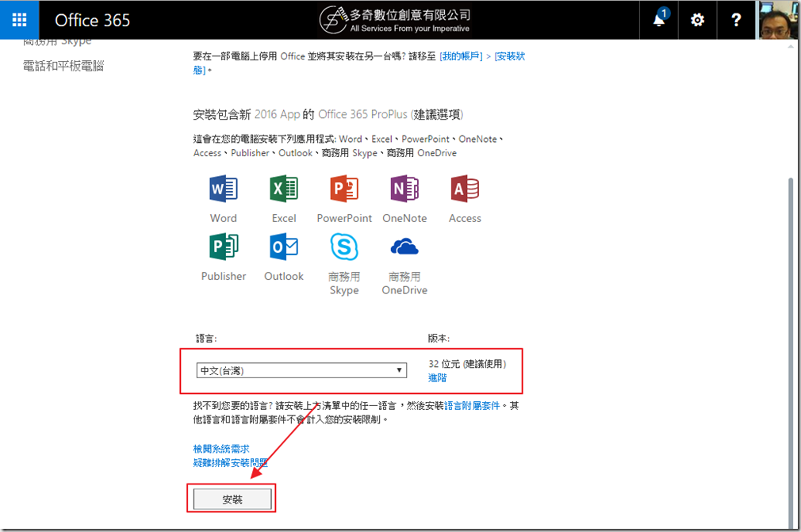Image resolution: width=801 pixels, height=532 pixels.
Task: Click the OneDrive for Business cloud icon
Action: point(404,247)
